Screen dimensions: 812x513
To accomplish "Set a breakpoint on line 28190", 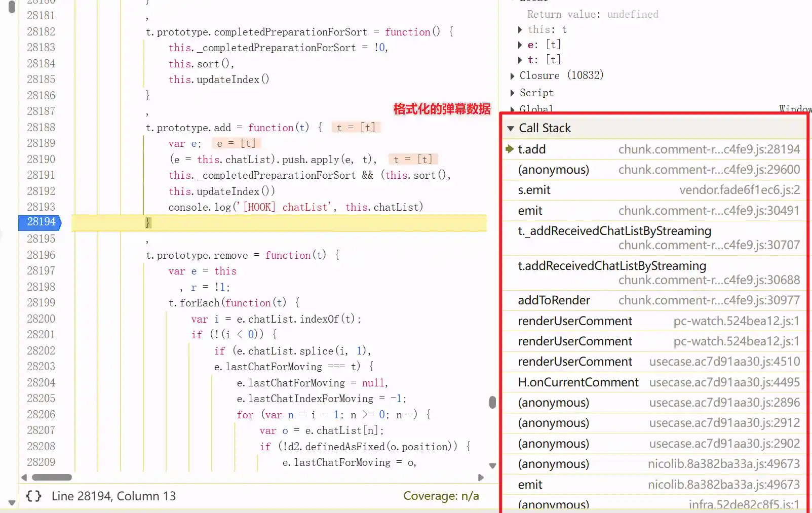I will [x=41, y=160].
